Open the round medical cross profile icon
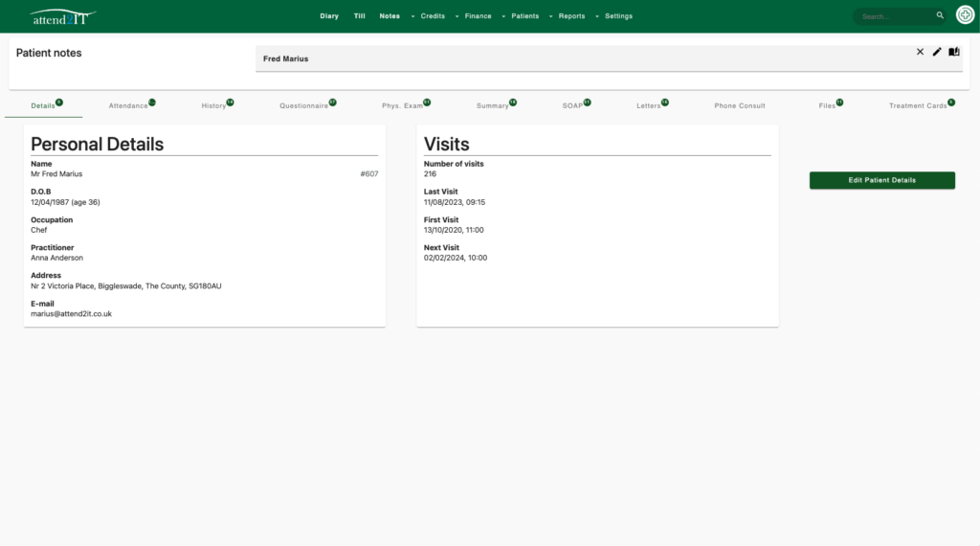The height and width of the screenshot is (546, 980). 965,15
